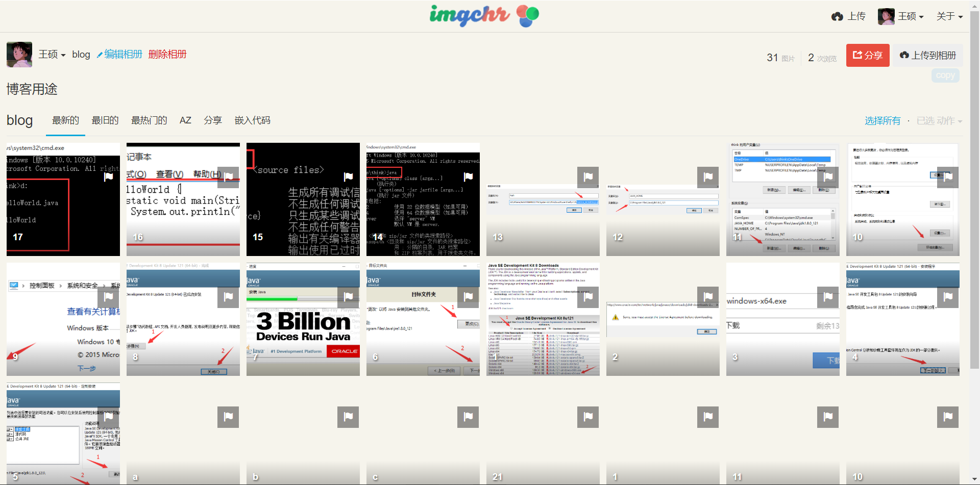Click the 删除相册 link

pyautogui.click(x=167, y=54)
